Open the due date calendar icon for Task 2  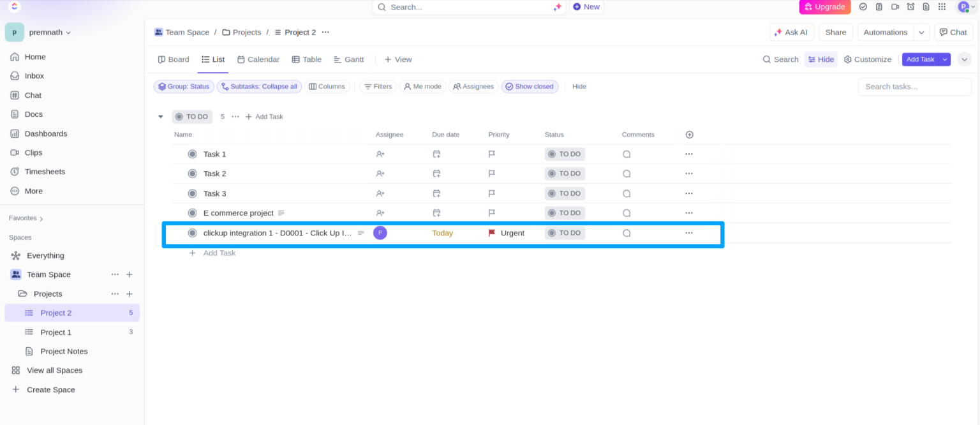click(436, 174)
